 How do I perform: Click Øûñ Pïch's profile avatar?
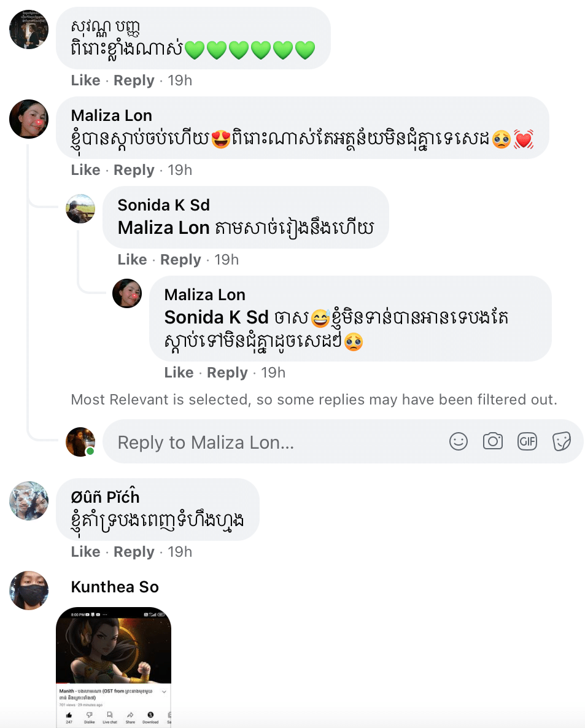[x=29, y=501]
